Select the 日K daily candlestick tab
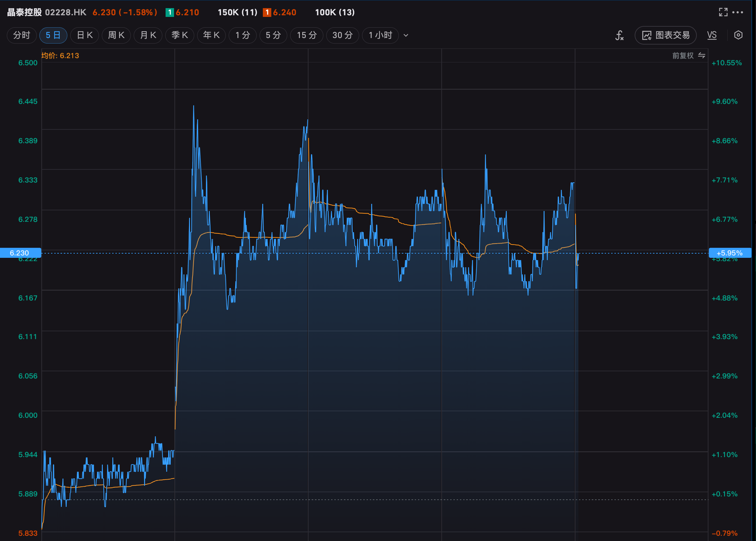This screenshot has height=541, width=756. tap(85, 35)
